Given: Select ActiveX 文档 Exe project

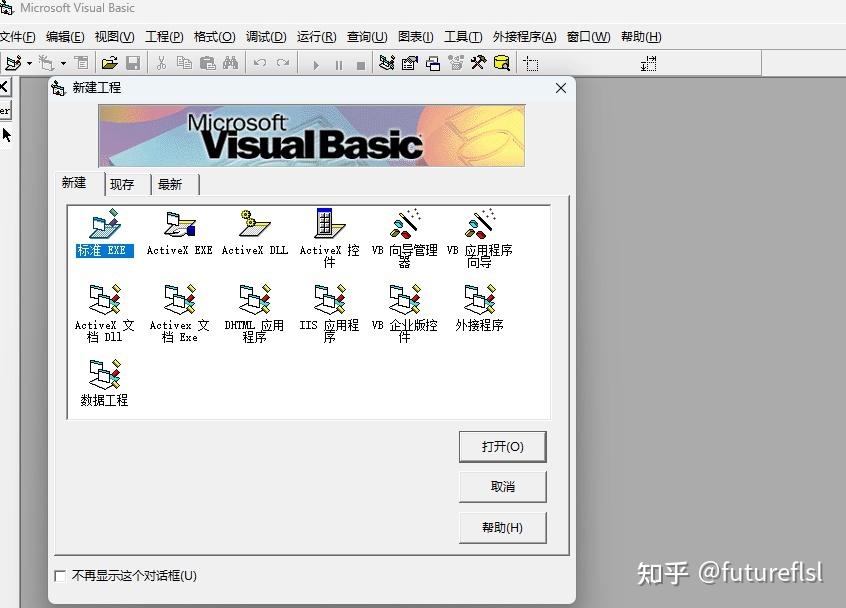Looking at the screenshot, I should 180,313.
